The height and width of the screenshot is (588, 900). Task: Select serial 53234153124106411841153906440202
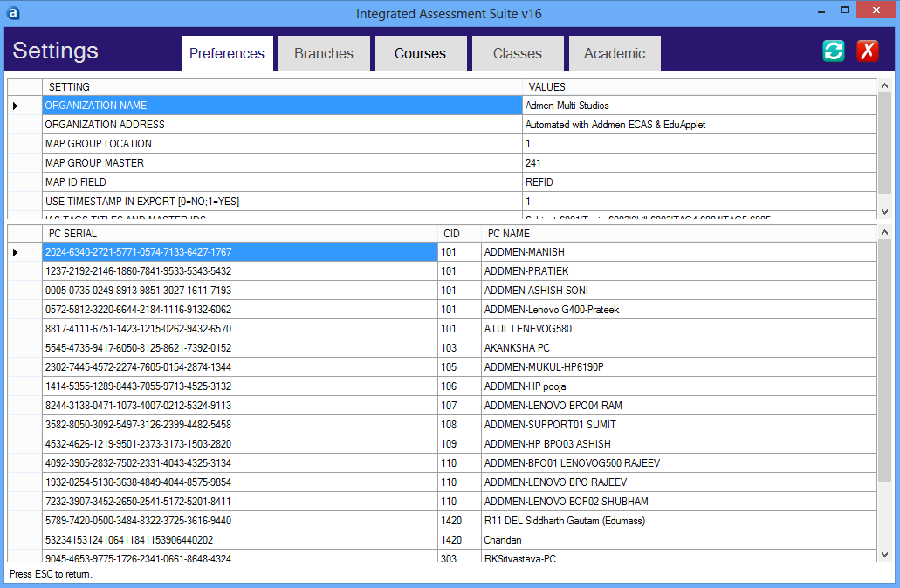pyautogui.click(x=240, y=540)
